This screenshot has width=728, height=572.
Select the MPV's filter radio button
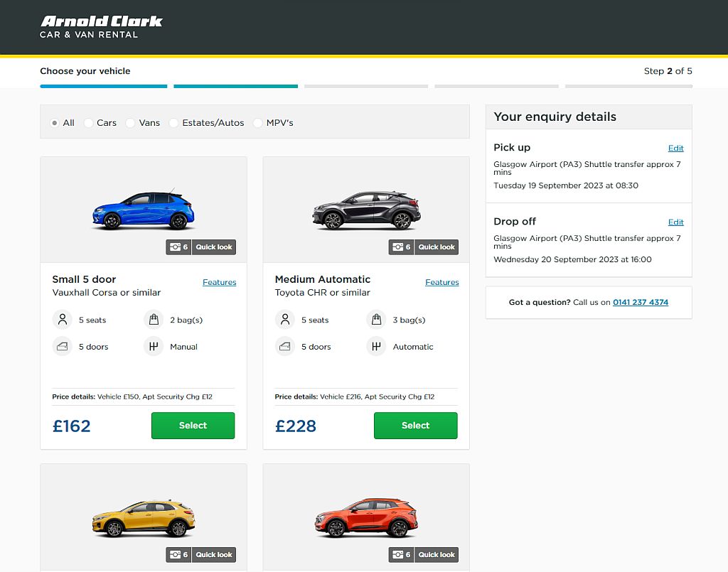coord(257,122)
